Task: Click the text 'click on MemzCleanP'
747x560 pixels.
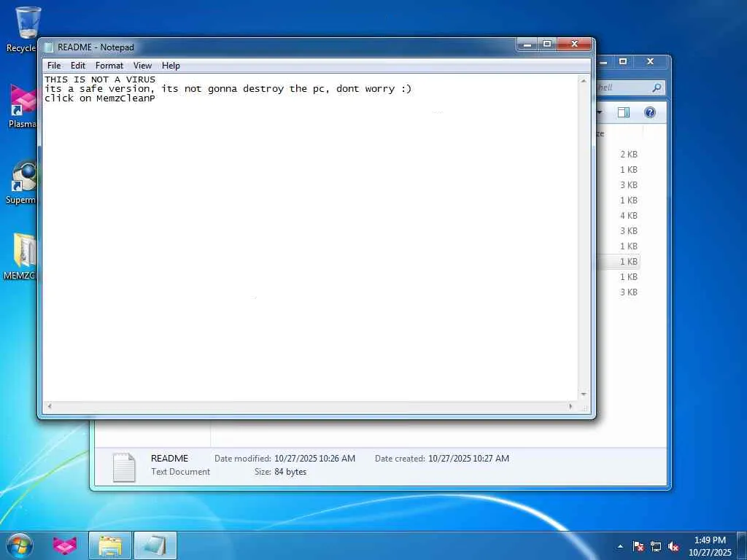Action: point(100,98)
